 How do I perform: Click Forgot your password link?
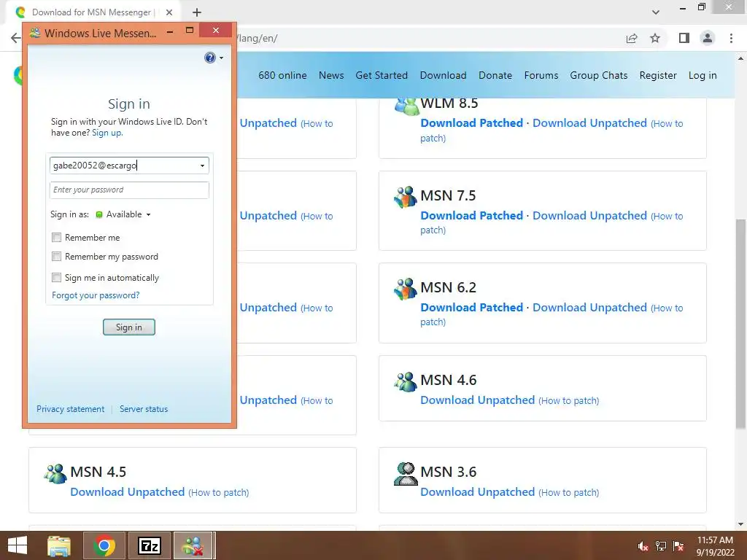(96, 295)
